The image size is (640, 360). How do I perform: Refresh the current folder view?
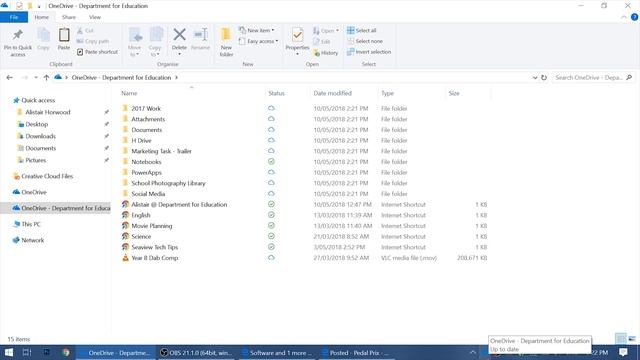tap(544, 78)
